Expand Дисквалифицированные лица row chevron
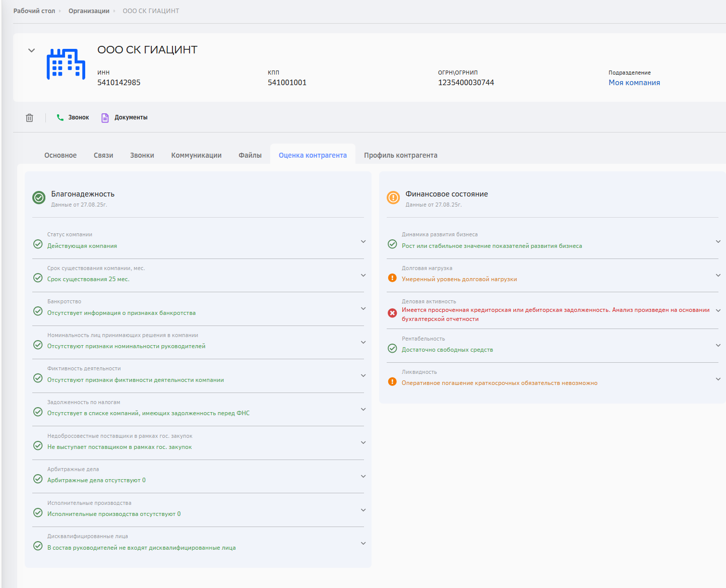Screen dimensions: 726x588 (363, 543)
